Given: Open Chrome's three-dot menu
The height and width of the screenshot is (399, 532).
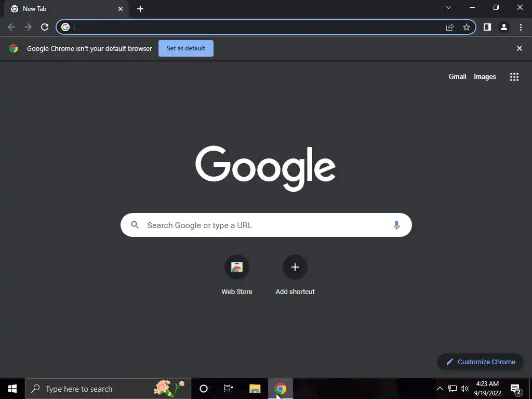Looking at the screenshot, I should 521,27.
